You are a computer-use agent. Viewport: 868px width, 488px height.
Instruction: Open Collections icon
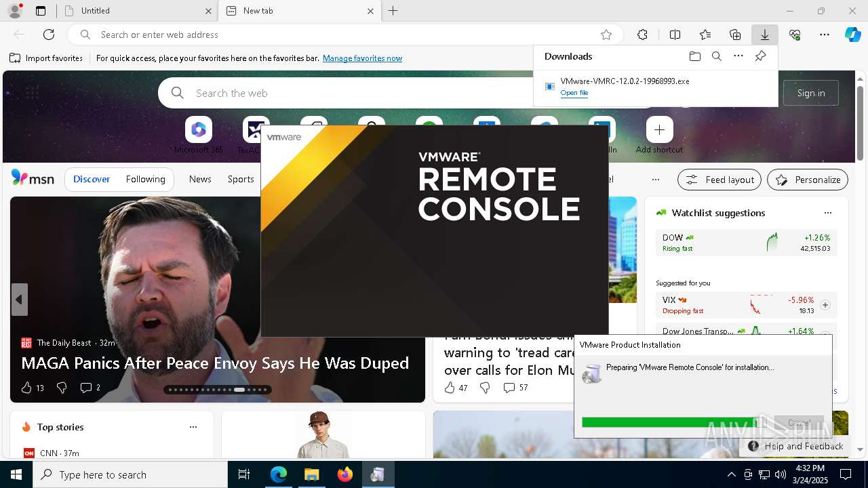(735, 35)
